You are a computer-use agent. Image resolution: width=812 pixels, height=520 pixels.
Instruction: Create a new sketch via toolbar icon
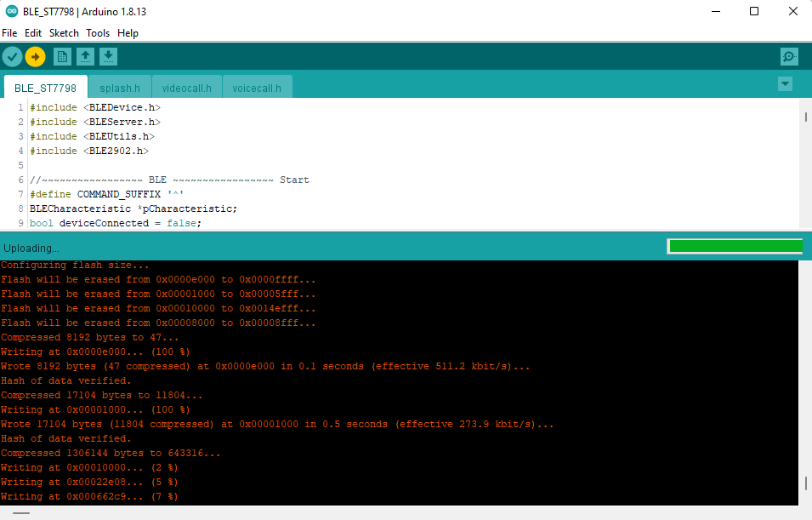click(x=62, y=56)
